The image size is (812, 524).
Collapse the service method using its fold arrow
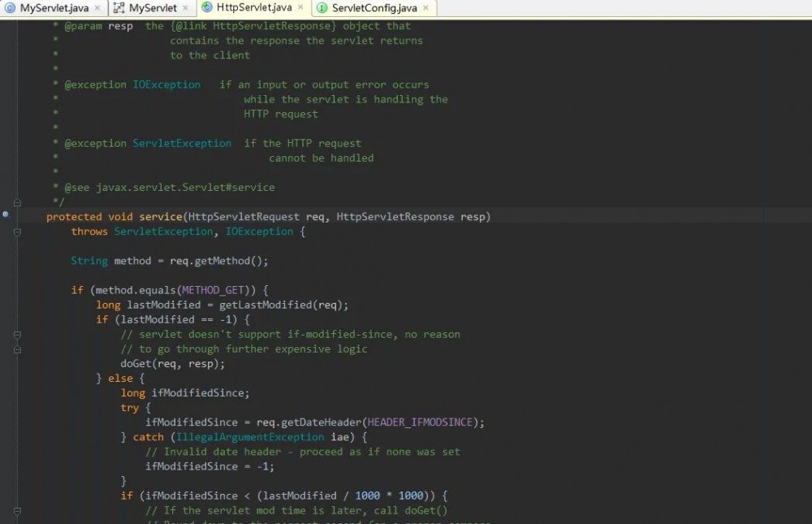coord(16,232)
